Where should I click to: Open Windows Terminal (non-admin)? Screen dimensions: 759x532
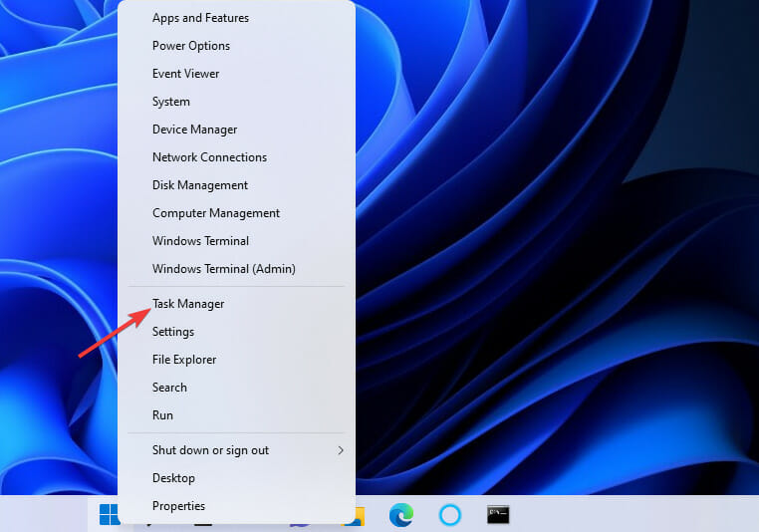click(236, 241)
